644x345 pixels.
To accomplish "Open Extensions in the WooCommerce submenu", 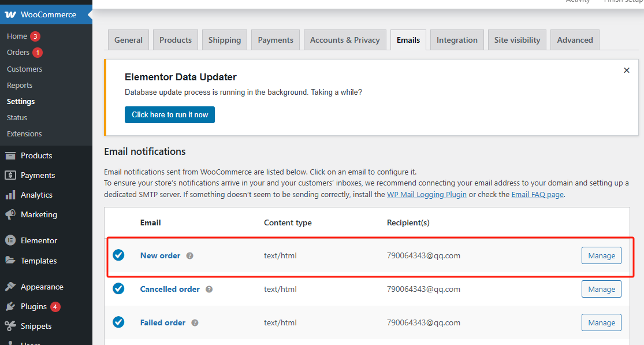I will (x=24, y=134).
